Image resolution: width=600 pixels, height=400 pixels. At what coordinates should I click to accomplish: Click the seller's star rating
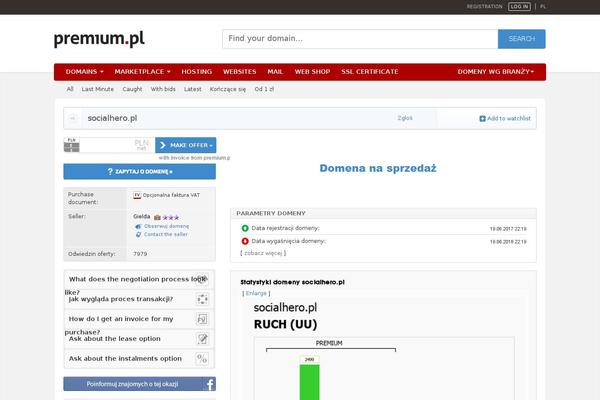171,217
